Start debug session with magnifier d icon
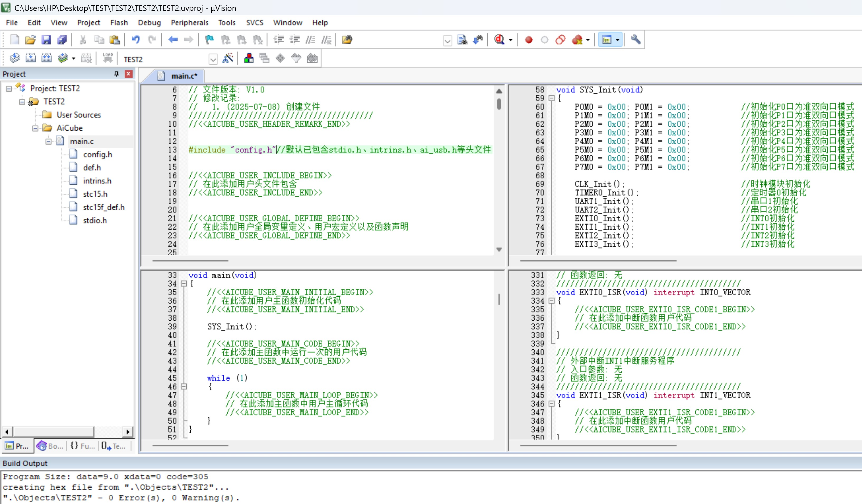The width and height of the screenshot is (862, 504). click(500, 40)
